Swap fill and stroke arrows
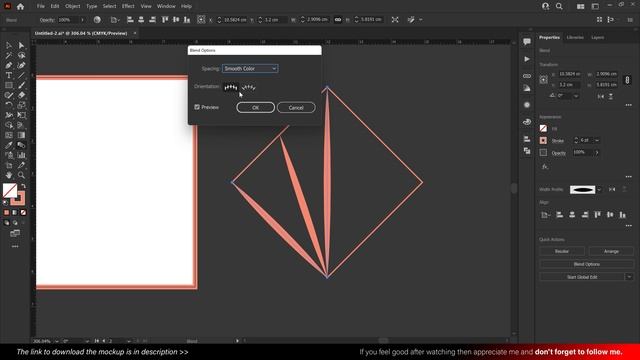Viewport: 640px width, 360px height. click(x=23, y=186)
